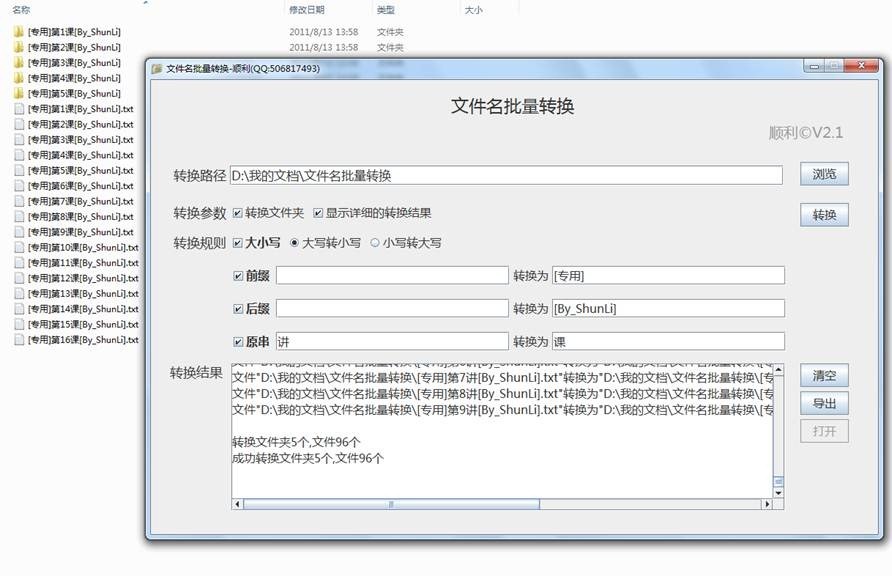Image resolution: width=892 pixels, height=576 pixels.
Task: Click file icon of [专用]第2课[By_ShunLi].txt
Action: pyautogui.click(x=19, y=124)
